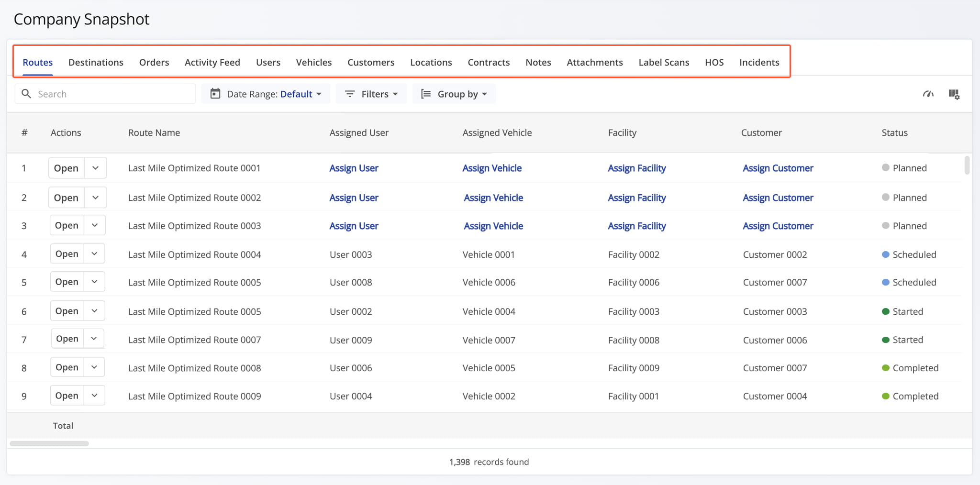
Task: Click the Group by list icon
Action: [426, 94]
